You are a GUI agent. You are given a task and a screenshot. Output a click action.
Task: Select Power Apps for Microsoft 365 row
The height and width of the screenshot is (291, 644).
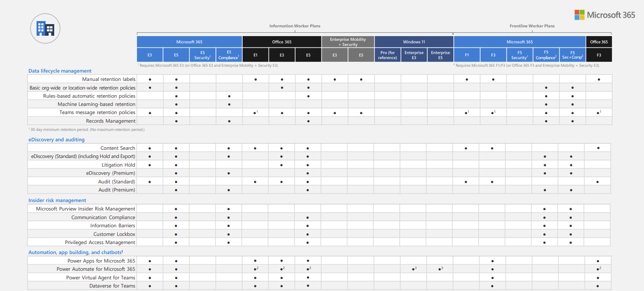pyautogui.click(x=102, y=261)
